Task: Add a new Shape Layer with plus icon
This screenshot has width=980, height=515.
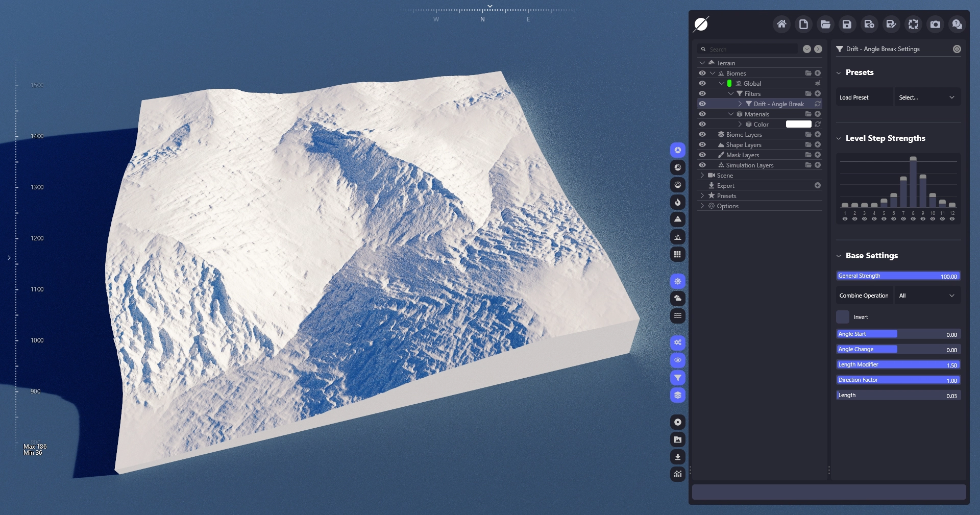Action: click(x=818, y=144)
